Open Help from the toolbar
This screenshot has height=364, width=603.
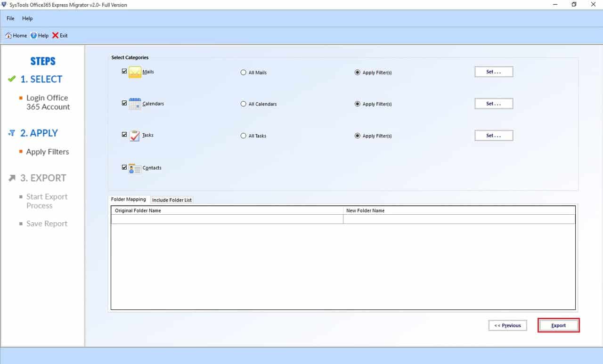(x=40, y=35)
